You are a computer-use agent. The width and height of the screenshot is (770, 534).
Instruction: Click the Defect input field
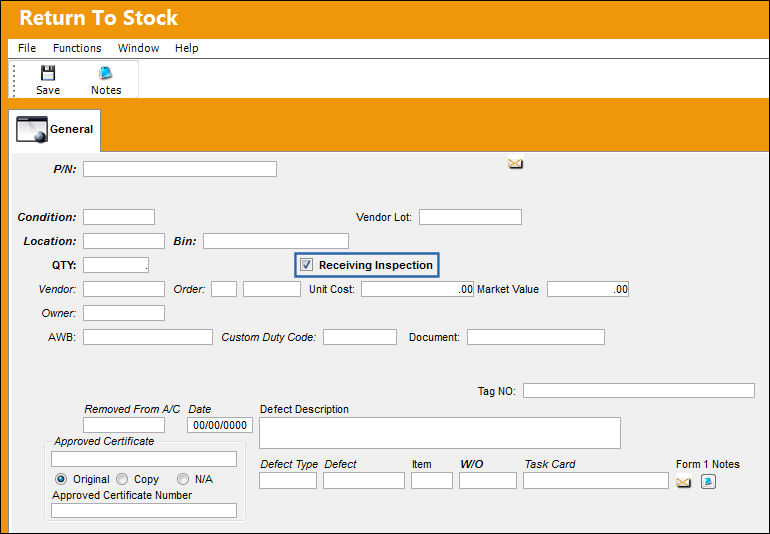[364, 480]
